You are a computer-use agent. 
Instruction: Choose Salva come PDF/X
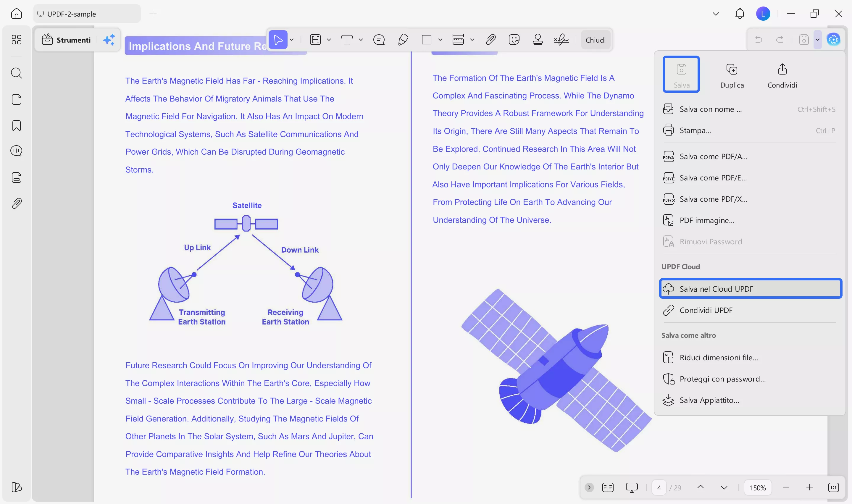(750, 199)
